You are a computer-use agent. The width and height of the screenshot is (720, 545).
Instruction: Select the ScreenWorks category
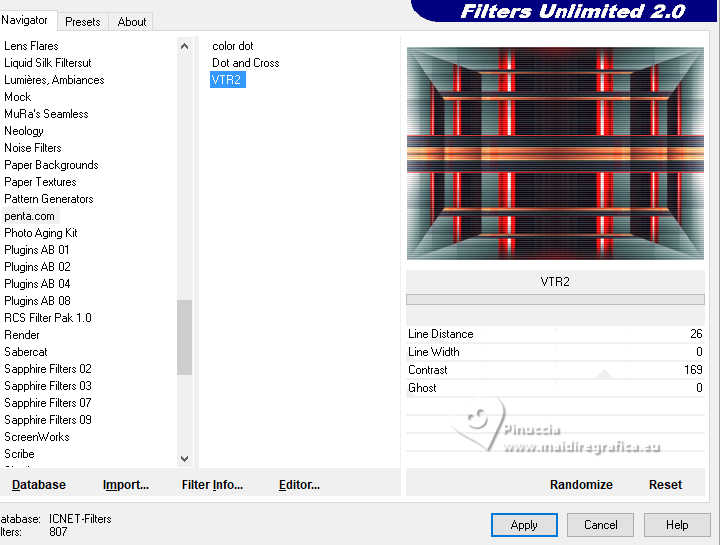tap(37, 437)
